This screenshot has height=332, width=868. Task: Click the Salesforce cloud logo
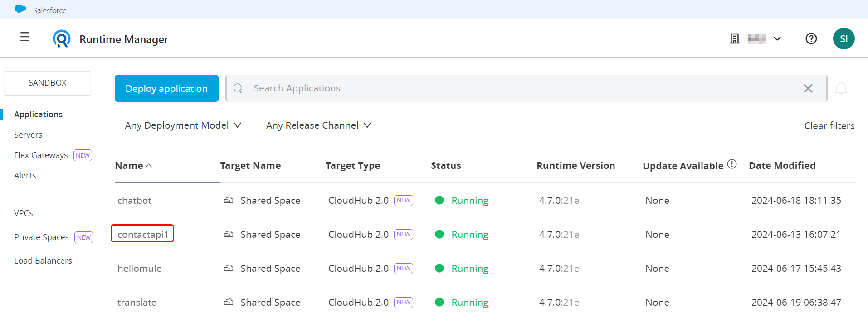coord(20,9)
